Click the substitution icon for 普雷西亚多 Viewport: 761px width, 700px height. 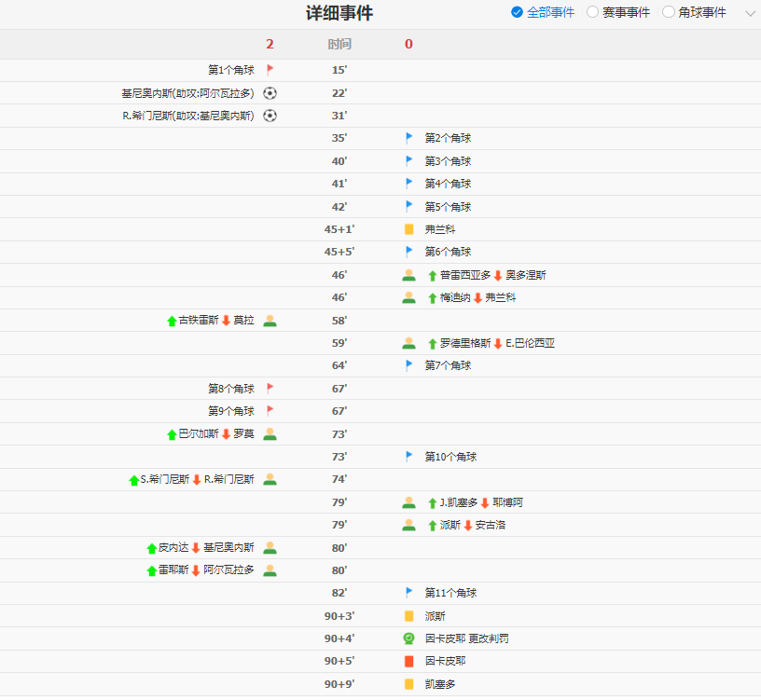click(408, 275)
